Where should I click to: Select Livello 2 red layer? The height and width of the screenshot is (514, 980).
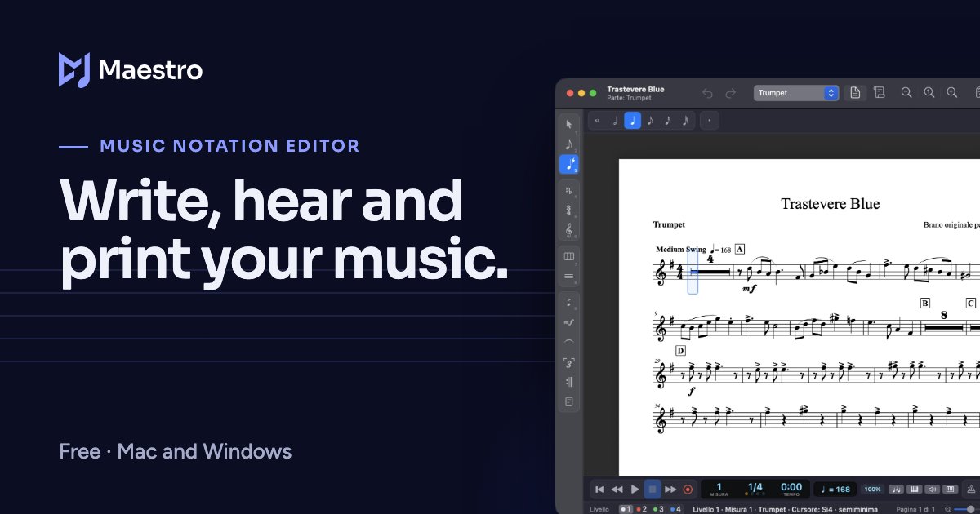point(641,509)
